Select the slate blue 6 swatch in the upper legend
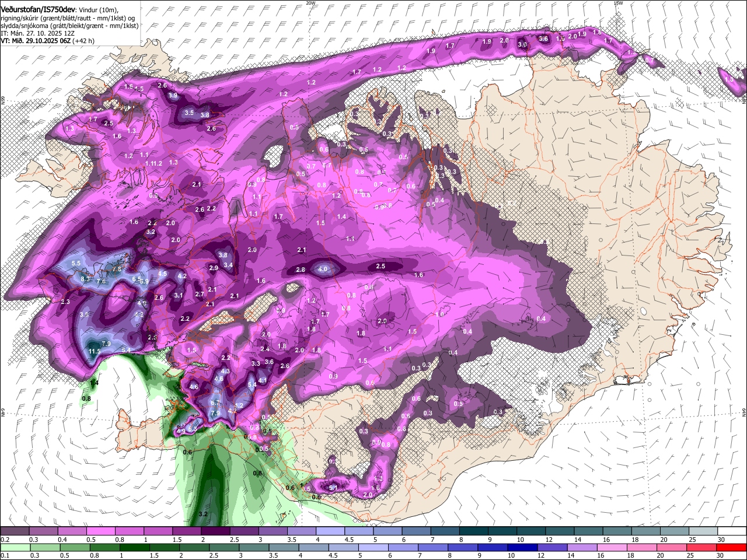747x560 pixels. pyautogui.click(x=416, y=531)
